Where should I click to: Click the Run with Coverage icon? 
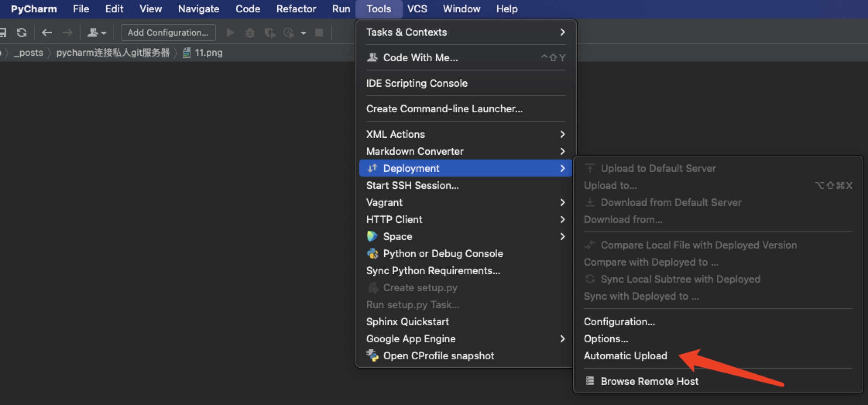point(270,33)
